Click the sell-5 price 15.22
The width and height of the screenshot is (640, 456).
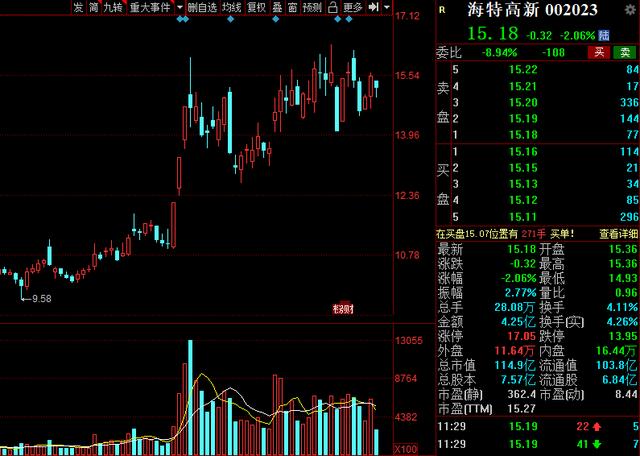[x=523, y=70]
